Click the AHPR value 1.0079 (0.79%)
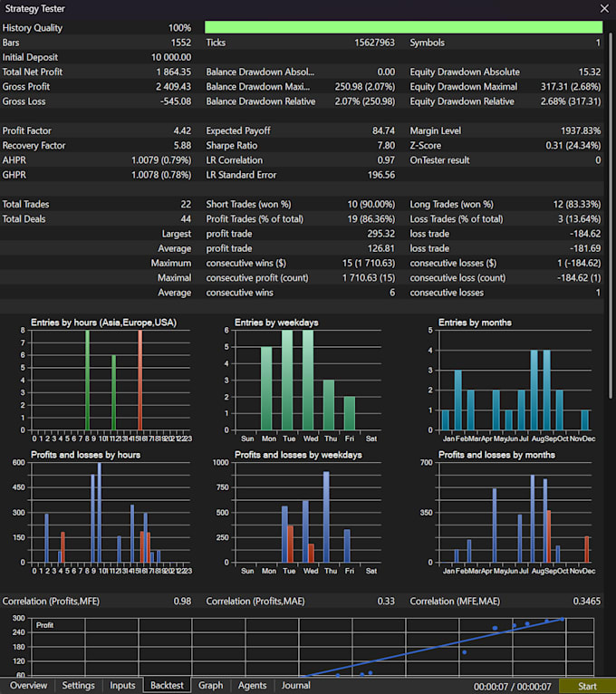Screen dimensions: 616x694 coord(161,160)
